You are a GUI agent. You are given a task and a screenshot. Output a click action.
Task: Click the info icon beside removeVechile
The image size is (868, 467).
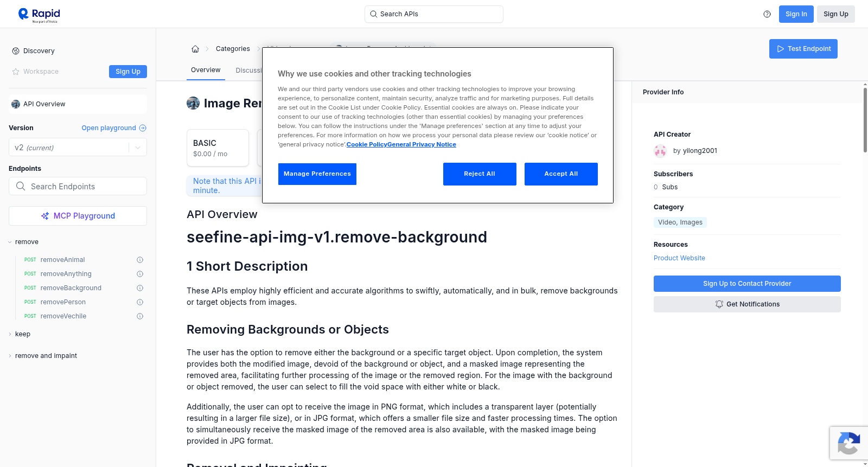[140, 316]
